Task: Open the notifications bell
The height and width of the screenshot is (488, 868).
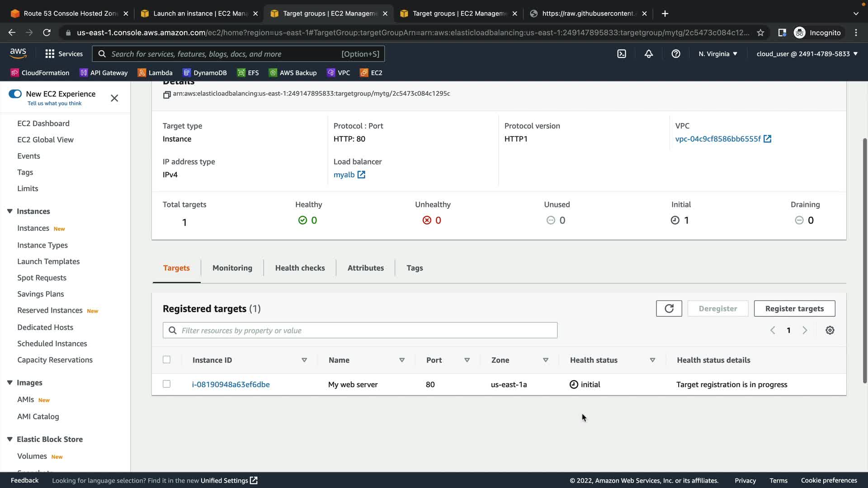Action: [x=648, y=54]
